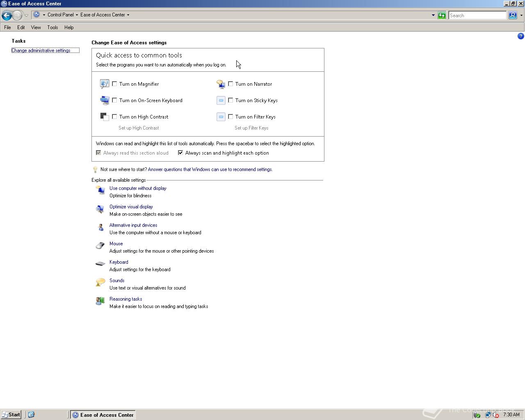This screenshot has height=420, width=525.
Task: Open the search options dropdown arrow
Action: [x=521, y=15]
